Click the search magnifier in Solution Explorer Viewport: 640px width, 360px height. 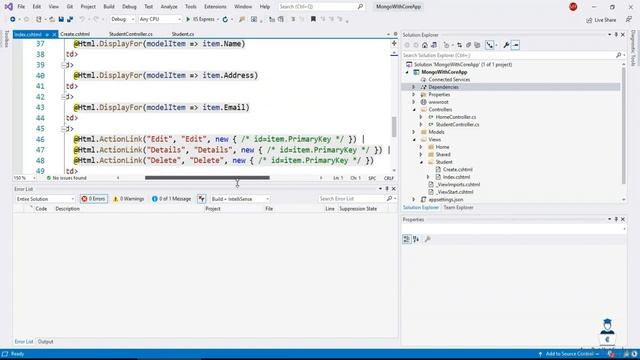click(x=618, y=55)
